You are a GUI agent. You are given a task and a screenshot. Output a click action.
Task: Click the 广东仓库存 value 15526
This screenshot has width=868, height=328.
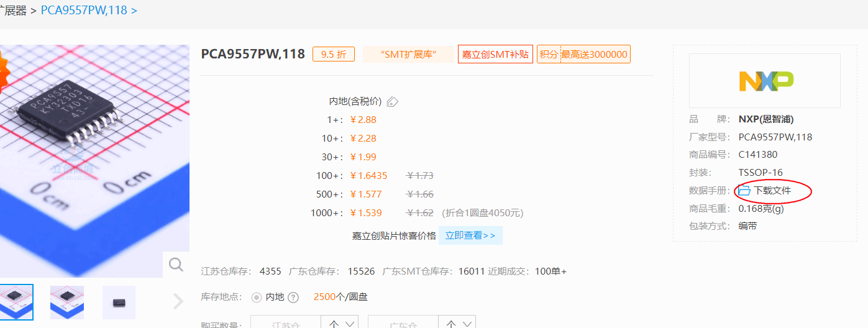pos(361,271)
